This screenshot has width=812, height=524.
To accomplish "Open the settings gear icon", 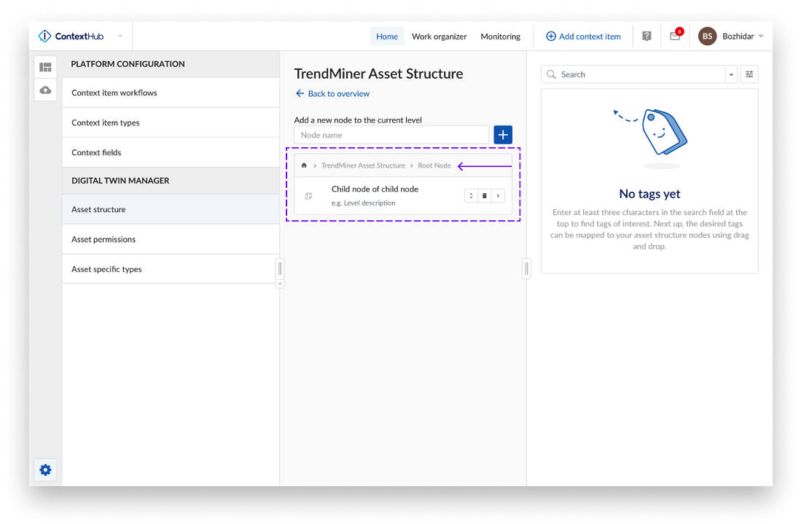I will 45,470.
